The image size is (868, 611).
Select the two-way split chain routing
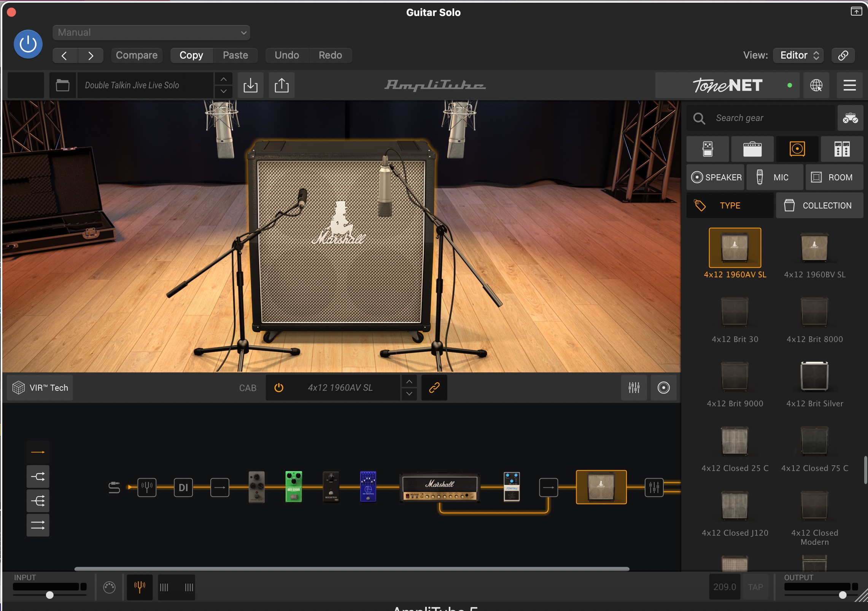pos(38,476)
